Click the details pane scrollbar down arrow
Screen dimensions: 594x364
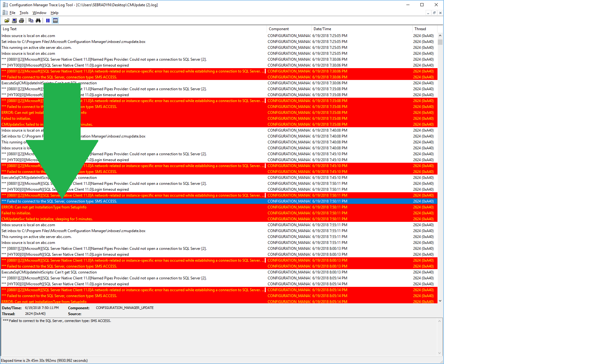(x=440, y=353)
